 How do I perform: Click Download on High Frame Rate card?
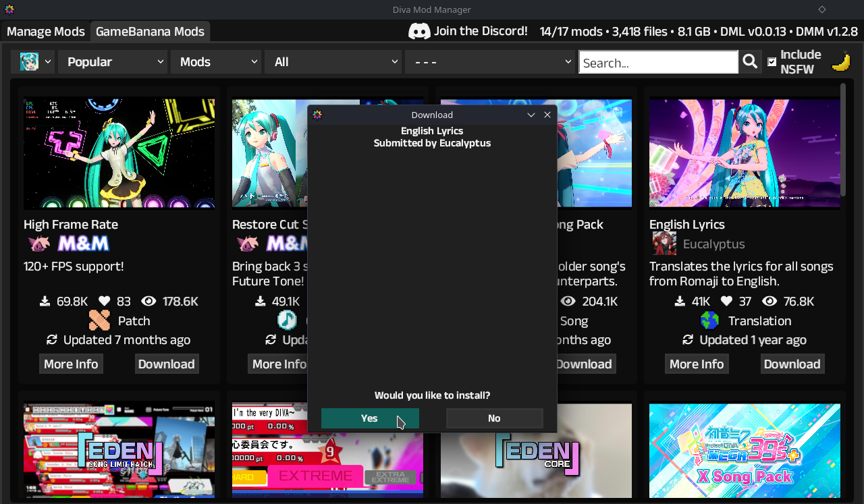pyautogui.click(x=166, y=364)
